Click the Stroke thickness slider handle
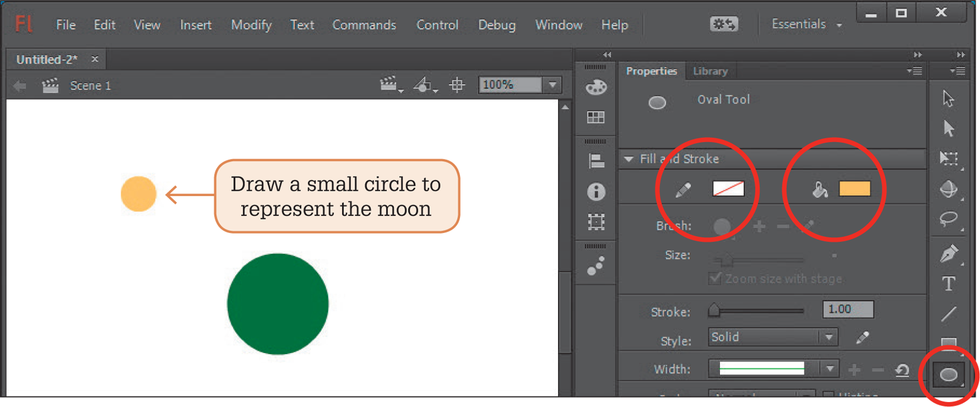 (x=714, y=310)
